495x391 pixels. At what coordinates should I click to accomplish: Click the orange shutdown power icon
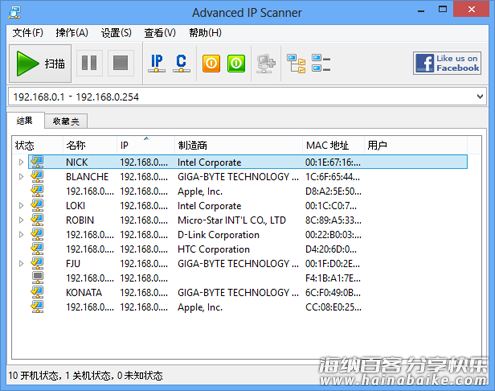click(x=211, y=63)
